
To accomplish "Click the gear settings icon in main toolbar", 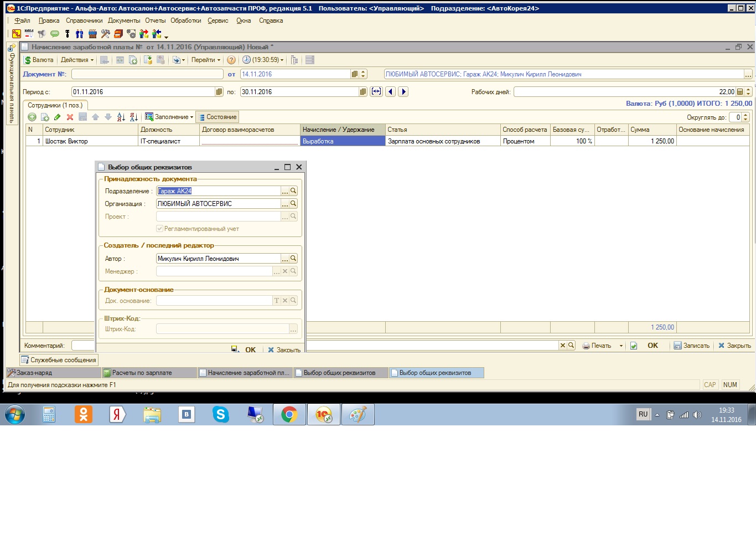I will [131, 34].
